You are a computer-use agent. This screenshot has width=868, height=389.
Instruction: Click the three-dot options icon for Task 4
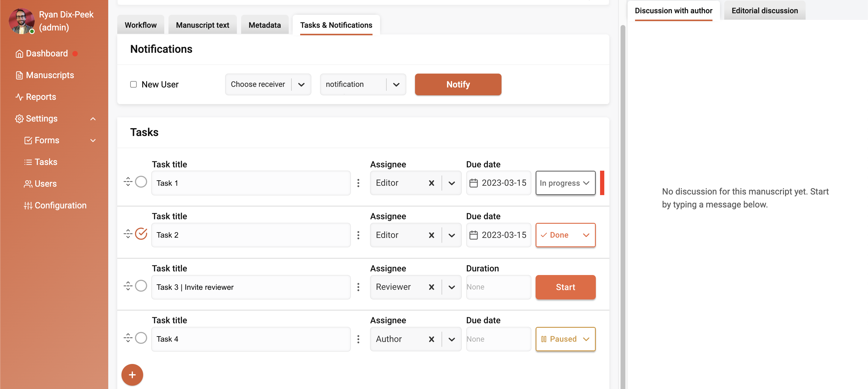(358, 339)
